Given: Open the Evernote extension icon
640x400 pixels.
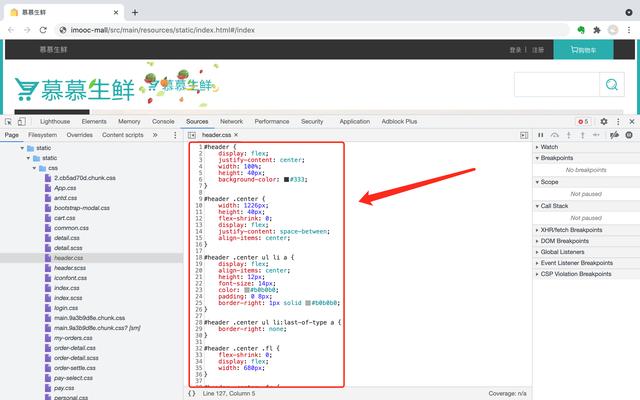Looking at the screenshot, I should point(581,30).
